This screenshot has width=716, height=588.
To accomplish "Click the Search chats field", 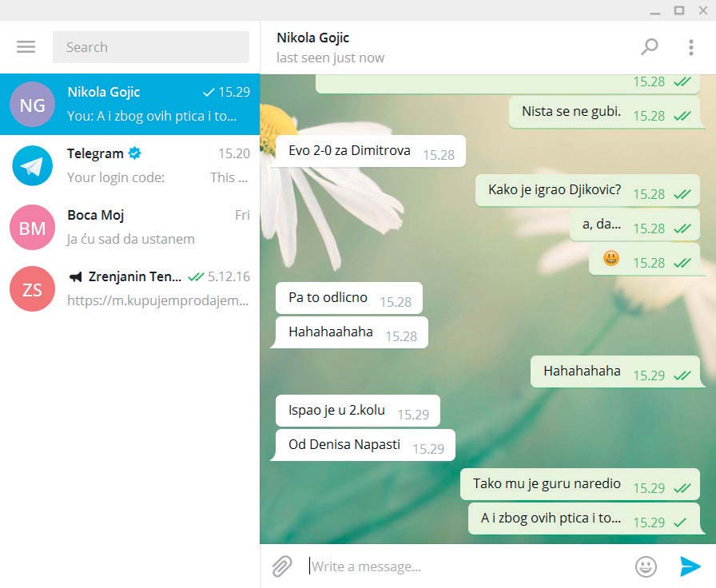I will point(151,47).
